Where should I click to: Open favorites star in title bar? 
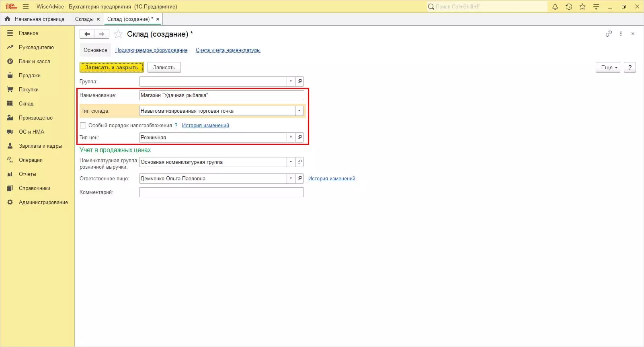coord(582,6)
